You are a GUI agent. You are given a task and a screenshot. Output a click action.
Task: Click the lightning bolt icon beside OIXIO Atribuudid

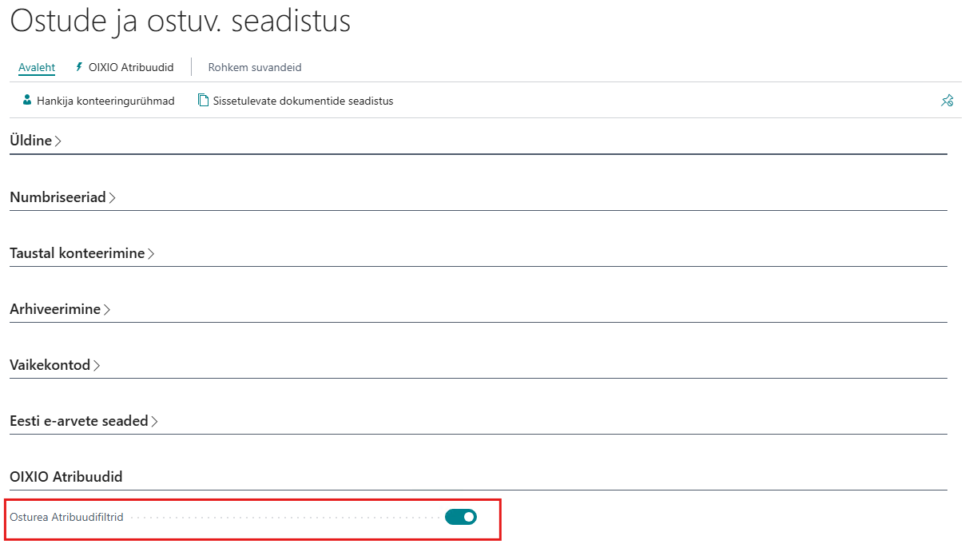79,67
